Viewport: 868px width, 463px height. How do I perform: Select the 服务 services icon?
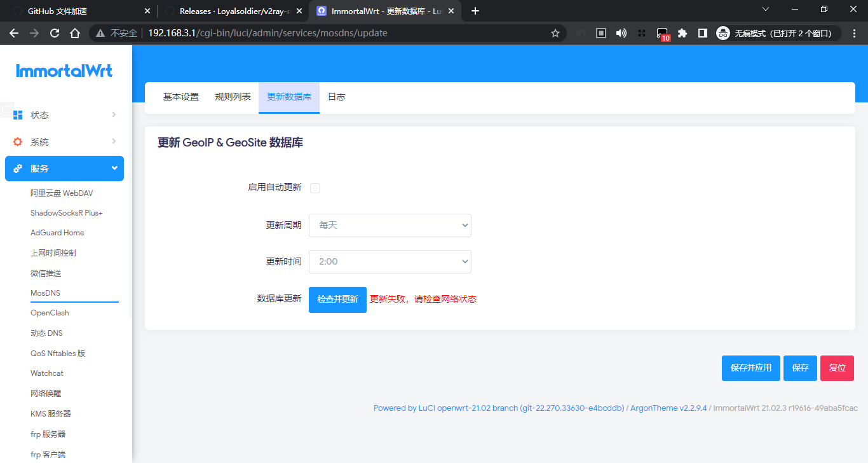tap(17, 168)
